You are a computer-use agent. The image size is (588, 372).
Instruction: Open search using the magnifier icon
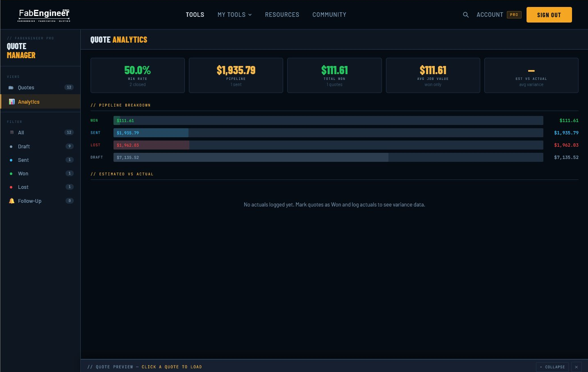(465, 14)
